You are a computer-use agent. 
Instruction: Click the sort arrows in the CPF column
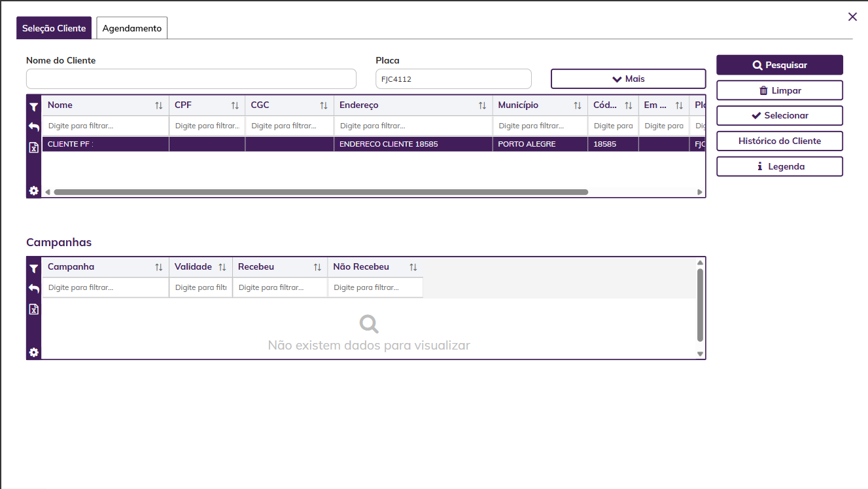235,105
